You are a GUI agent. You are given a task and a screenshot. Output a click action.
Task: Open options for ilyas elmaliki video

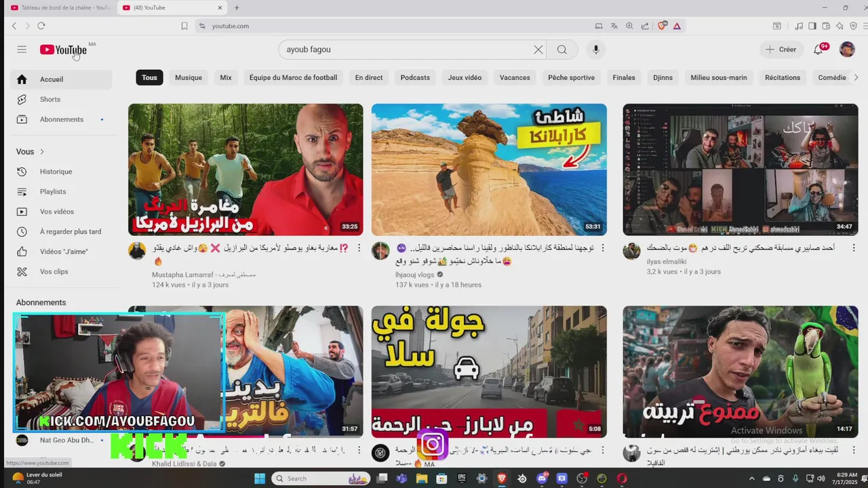pyautogui.click(x=853, y=248)
